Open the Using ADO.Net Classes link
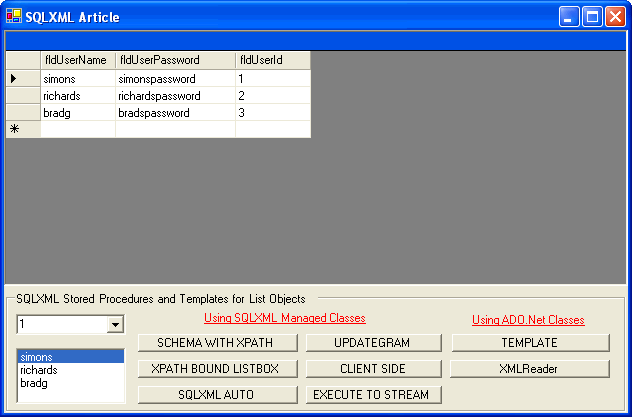The height and width of the screenshot is (417, 632). tap(528, 320)
